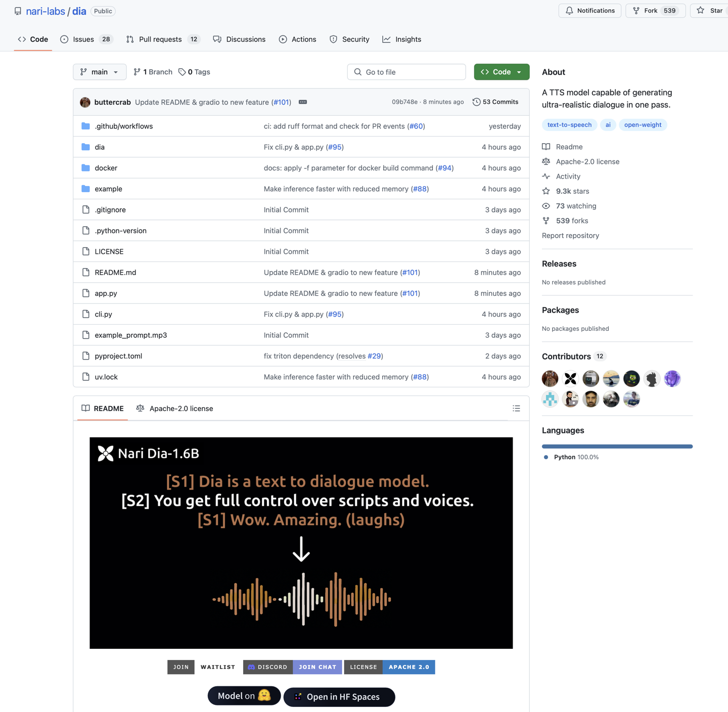Click the Activity pulse icon
Viewport: 728px width, 712px height.
point(546,176)
